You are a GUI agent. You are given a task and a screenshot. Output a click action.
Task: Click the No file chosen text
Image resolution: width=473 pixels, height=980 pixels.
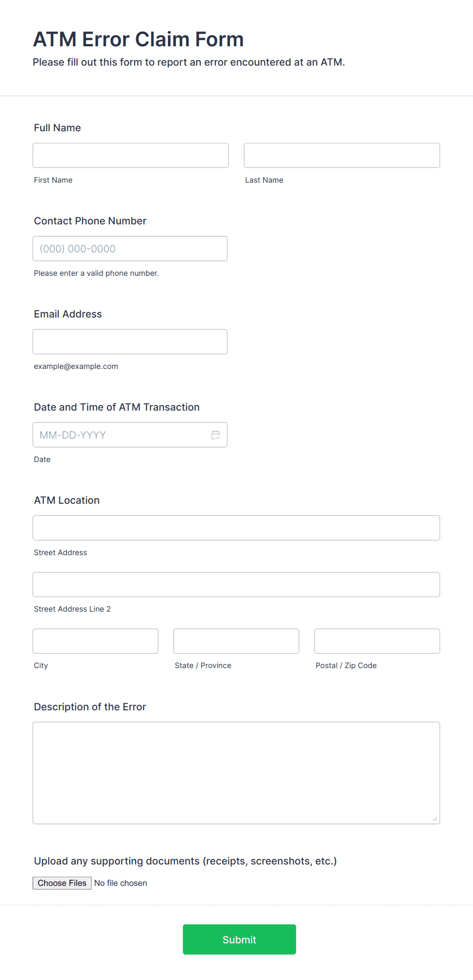pos(121,883)
